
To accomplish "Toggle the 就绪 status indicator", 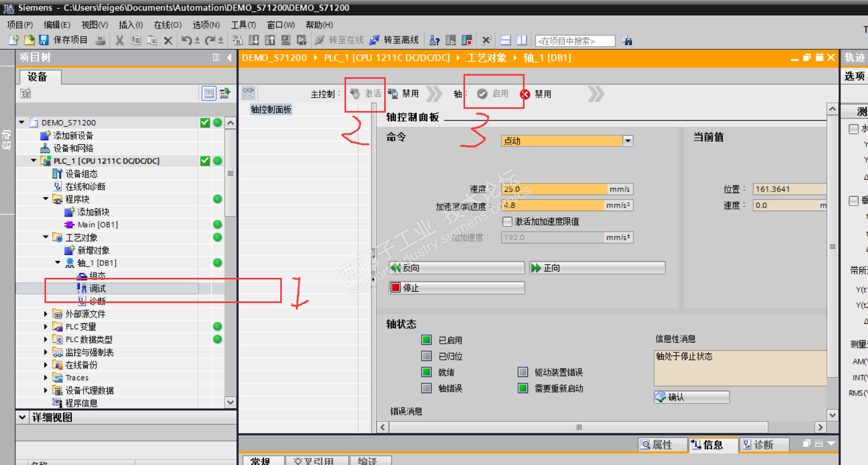I will (x=426, y=372).
